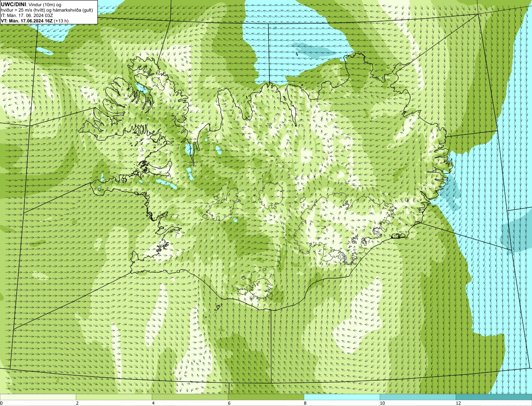532x406 pixels.
Task: Click the "IT: Mán. 17. 06. 2024 03Z" line
Action: pyautogui.click(x=27, y=15)
